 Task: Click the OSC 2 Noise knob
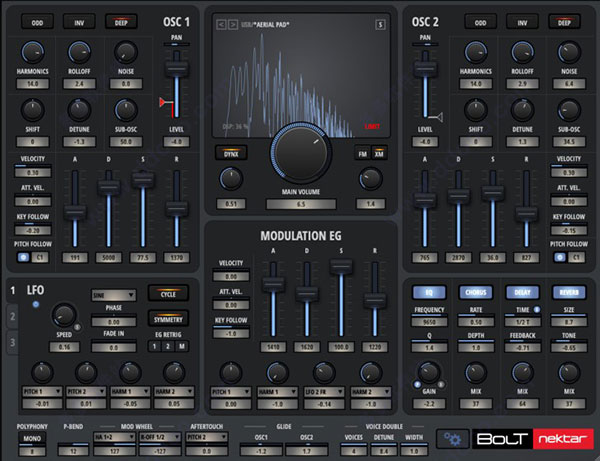point(569,52)
